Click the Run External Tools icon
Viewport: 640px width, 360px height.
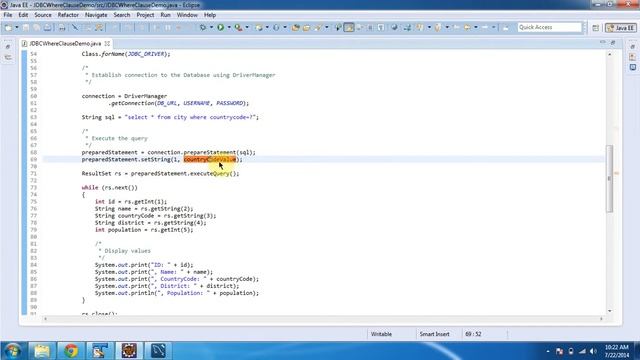click(238, 28)
